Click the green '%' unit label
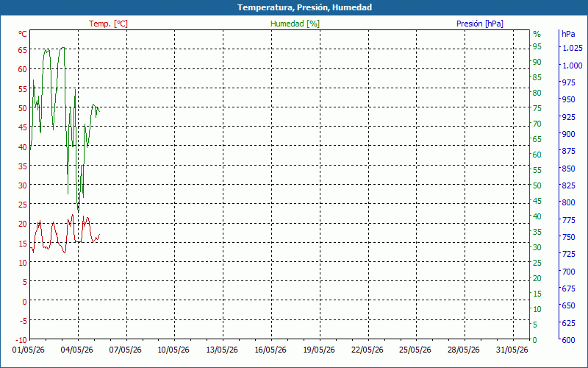The image size is (588, 368). (x=537, y=34)
